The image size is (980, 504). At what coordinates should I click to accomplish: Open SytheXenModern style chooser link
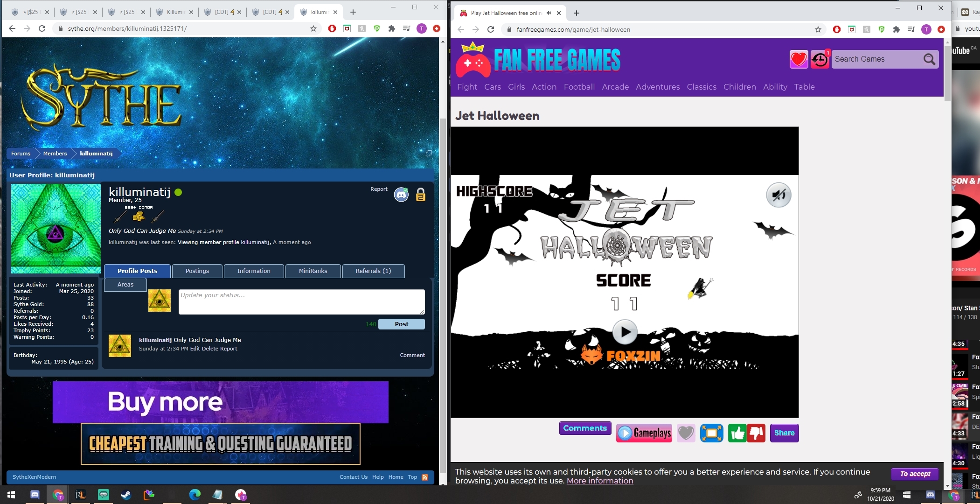[34, 477]
